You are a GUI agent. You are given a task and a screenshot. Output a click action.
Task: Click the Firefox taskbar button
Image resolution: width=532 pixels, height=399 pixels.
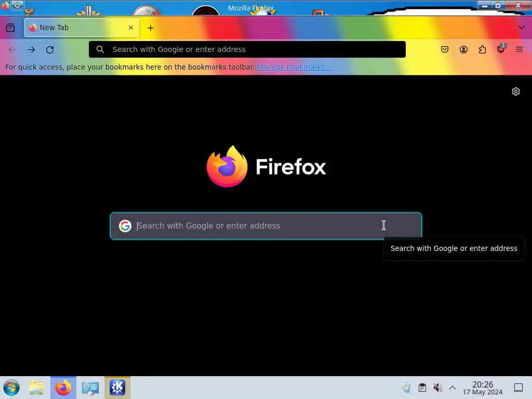point(63,388)
